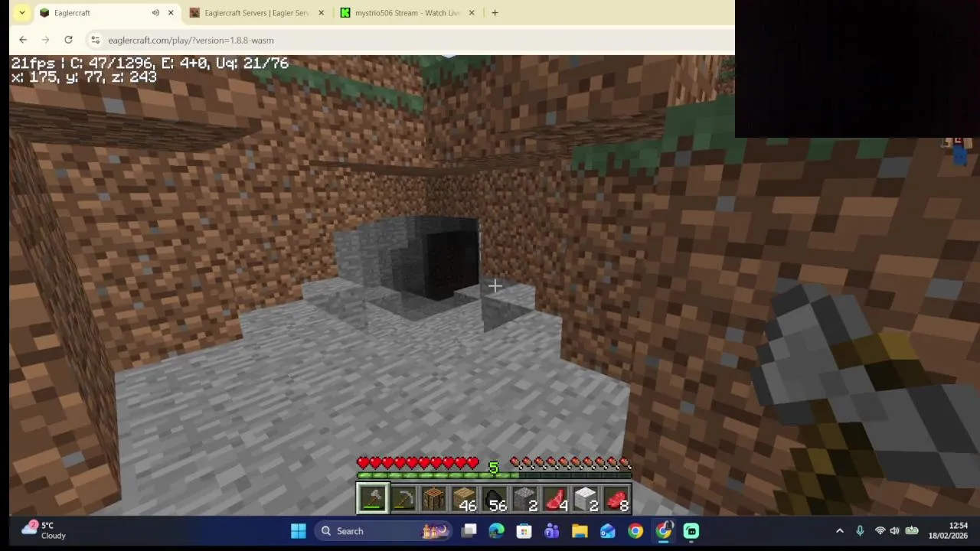
Task: Select the raw beef stack of 8
Action: coord(616,499)
